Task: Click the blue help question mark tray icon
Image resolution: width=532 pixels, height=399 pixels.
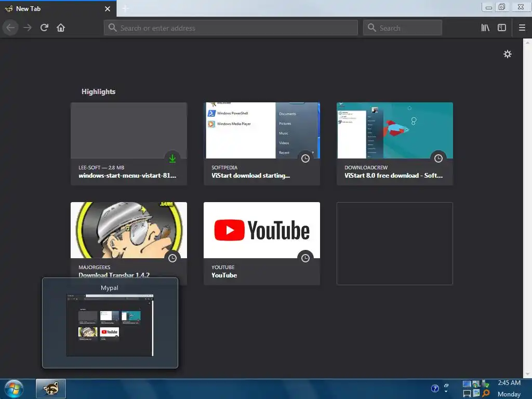Action: 435,389
